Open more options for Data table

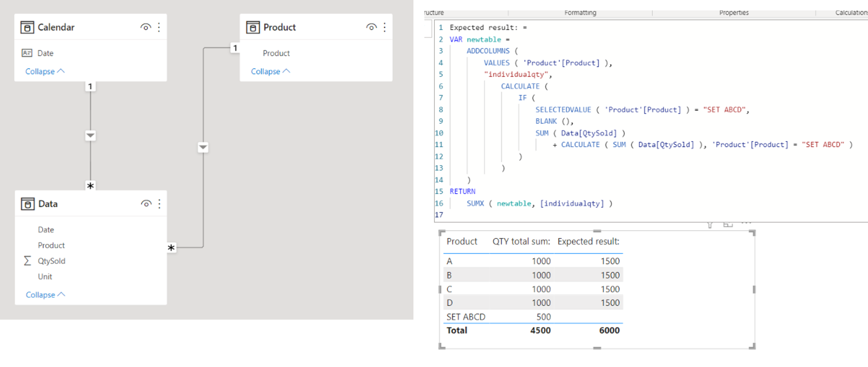160,204
